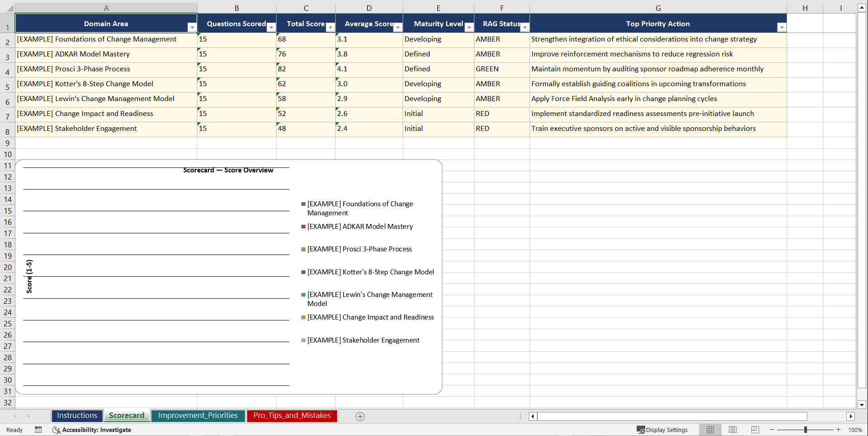Click the 100% zoom level display
Screen dimensions: 868x436
pos(855,430)
